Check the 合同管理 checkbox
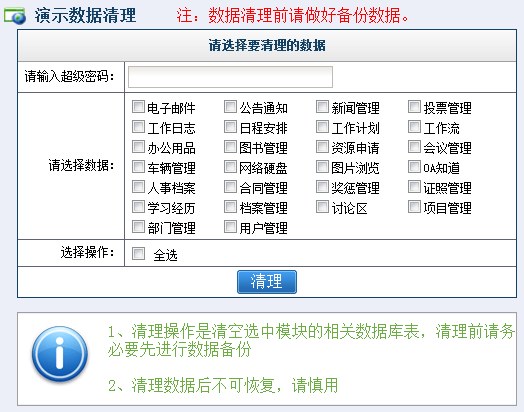 coord(230,187)
